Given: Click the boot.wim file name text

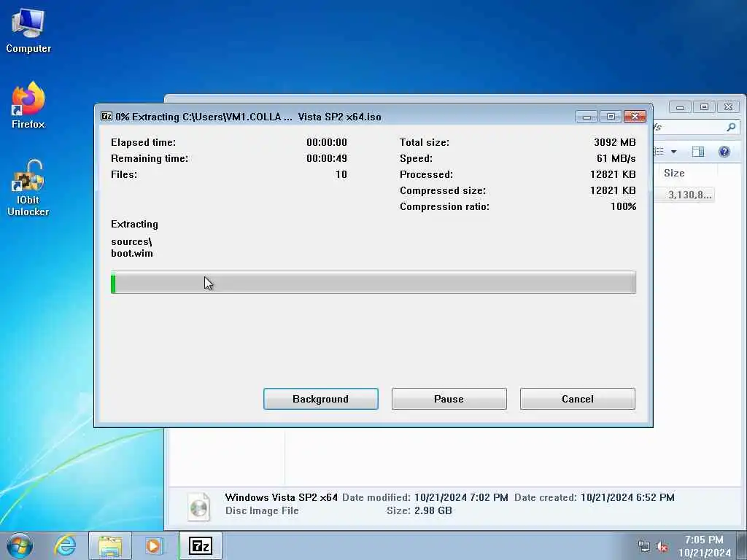Looking at the screenshot, I should pyautogui.click(x=132, y=253).
